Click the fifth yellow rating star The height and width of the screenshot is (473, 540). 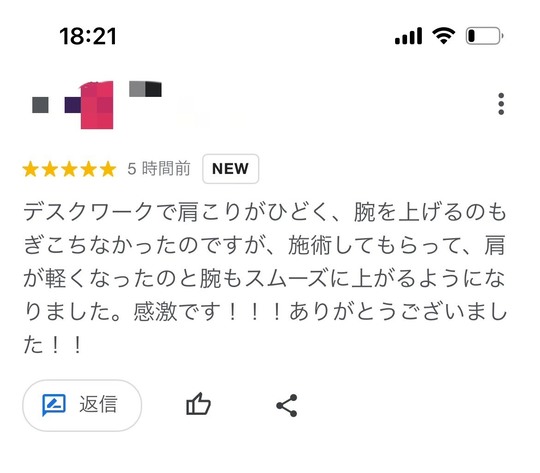pos(108,169)
